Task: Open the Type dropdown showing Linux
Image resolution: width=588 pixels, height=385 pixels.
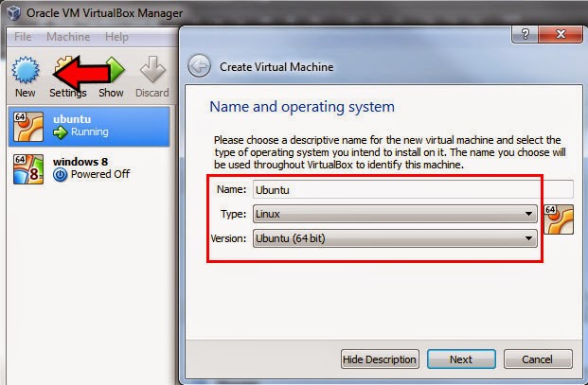Action: [x=395, y=214]
